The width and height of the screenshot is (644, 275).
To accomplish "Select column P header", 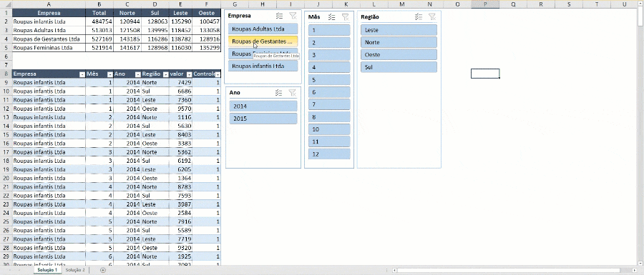I will tap(485, 4).
